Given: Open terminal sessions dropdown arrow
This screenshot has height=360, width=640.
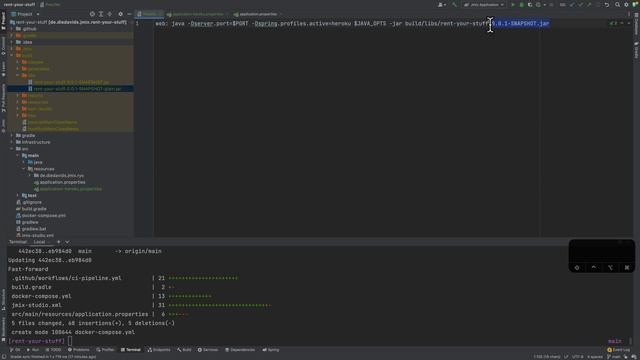Looking at the screenshot, I should [x=67, y=242].
